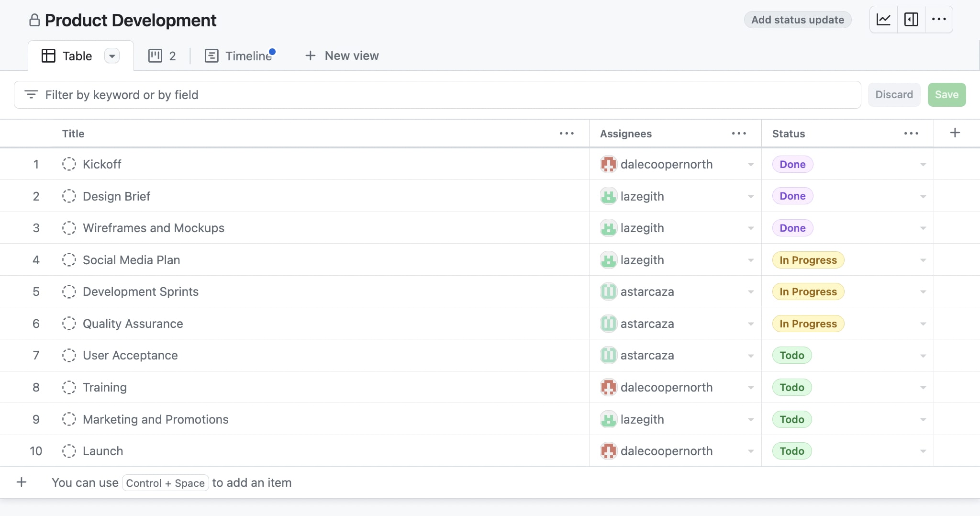Open the Status column options menu
The height and width of the screenshot is (516, 980).
[911, 134]
